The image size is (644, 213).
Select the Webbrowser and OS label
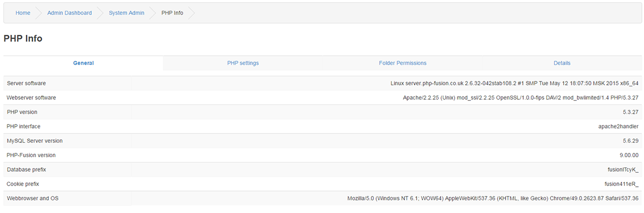[33, 199]
